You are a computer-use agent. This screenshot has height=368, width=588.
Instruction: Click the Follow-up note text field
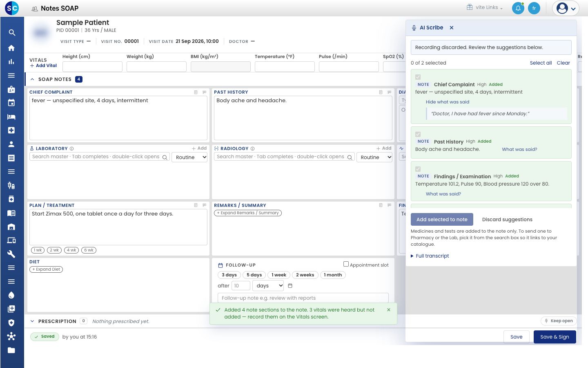303,298
